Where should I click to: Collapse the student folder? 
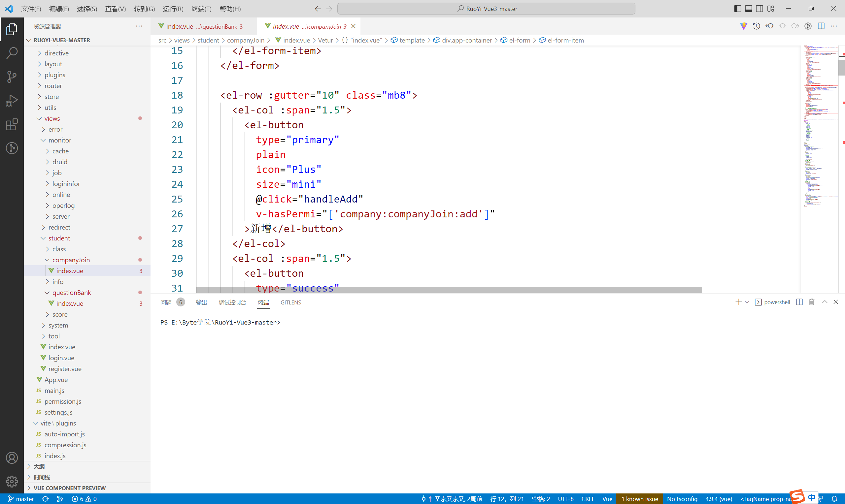87,238
